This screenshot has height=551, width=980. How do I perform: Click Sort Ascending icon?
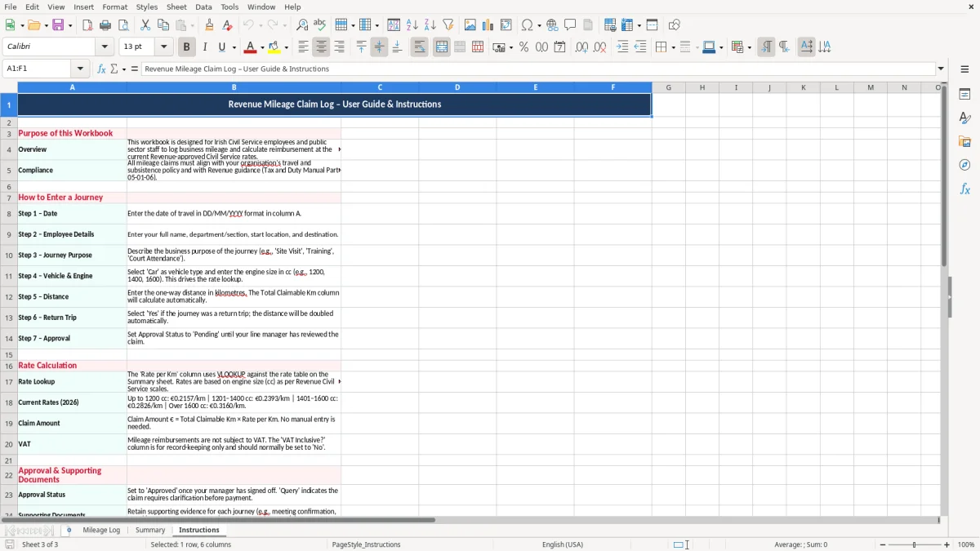tap(412, 25)
